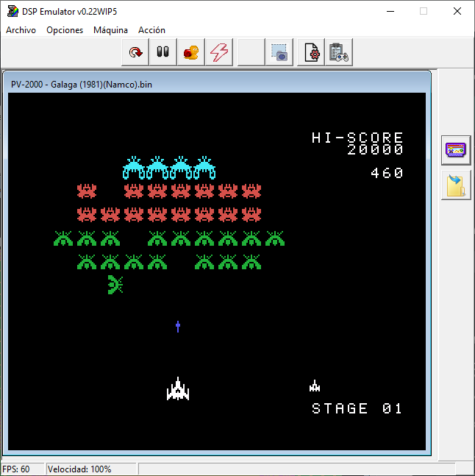Toggle fast speed lightning bolt icon
This screenshot has height=476, width=475.
219,52
